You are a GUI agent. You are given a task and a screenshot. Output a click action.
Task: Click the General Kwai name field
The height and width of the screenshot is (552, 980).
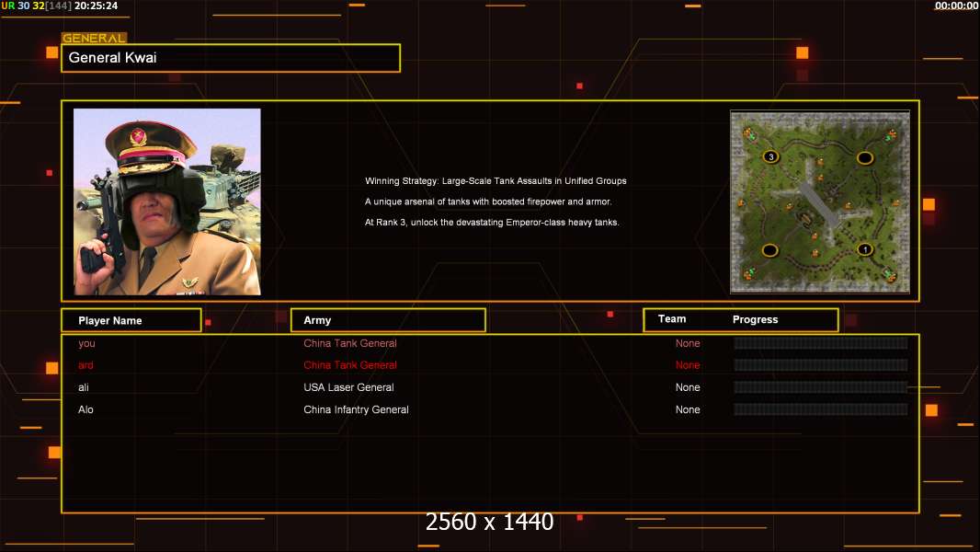click(231, 58)
